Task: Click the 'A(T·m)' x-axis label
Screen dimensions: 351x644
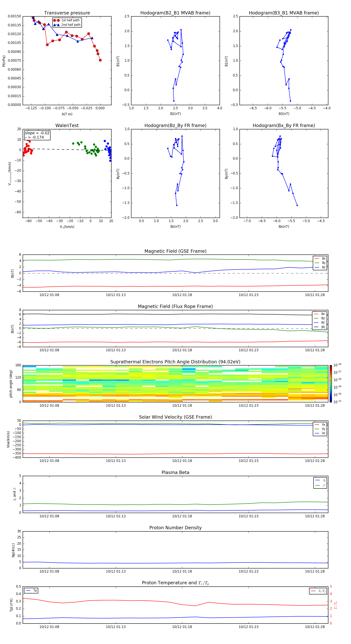Action: click(x=67, y=114)
